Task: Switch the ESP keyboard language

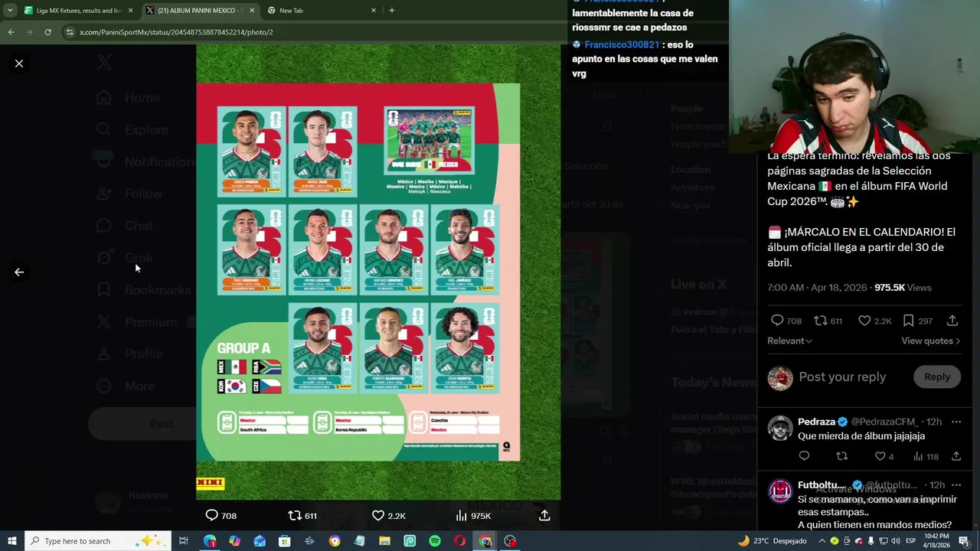Action: [x=910, y=541]
